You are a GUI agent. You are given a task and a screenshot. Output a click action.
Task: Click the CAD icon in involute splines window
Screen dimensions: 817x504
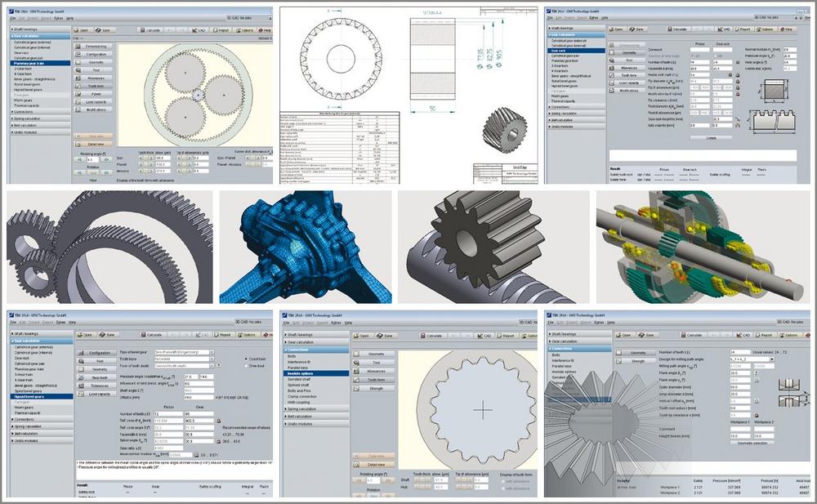(x=485, y=336)
